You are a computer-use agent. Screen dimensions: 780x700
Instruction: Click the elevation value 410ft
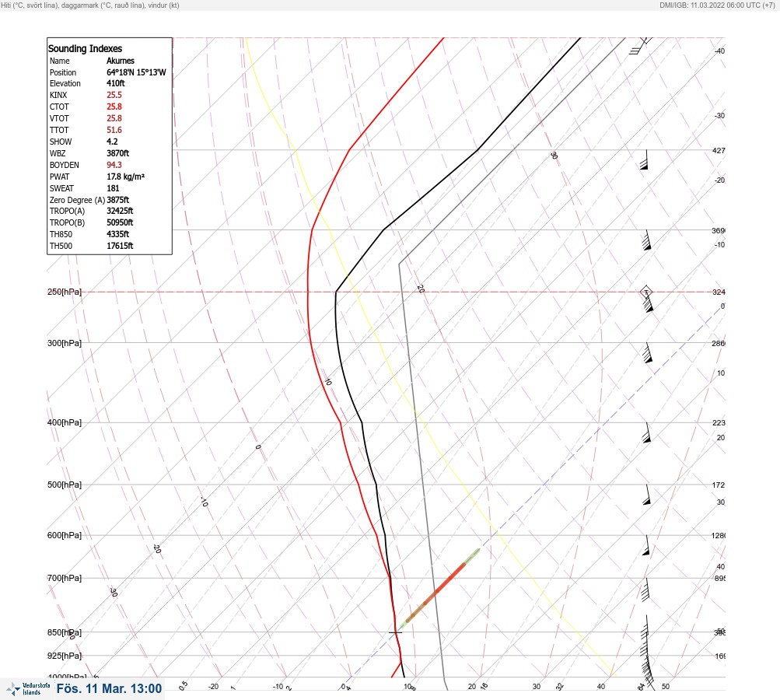click(115, 83)
